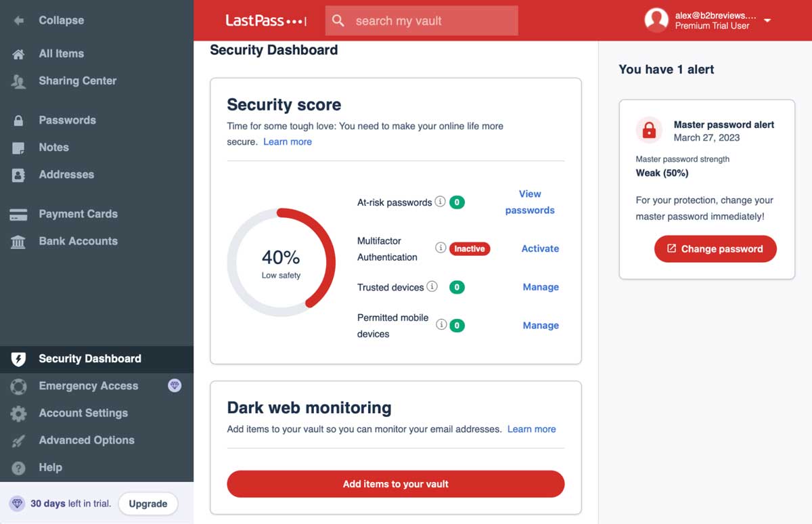Open the search magnifier in vault search bar
The height and width of the screenshot is (524, 812).
338,20
